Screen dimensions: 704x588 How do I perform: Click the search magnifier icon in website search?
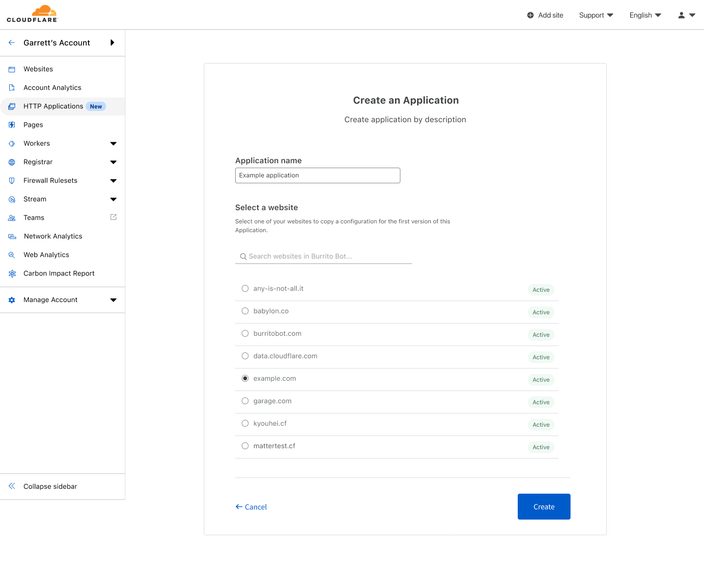point(243,257)
